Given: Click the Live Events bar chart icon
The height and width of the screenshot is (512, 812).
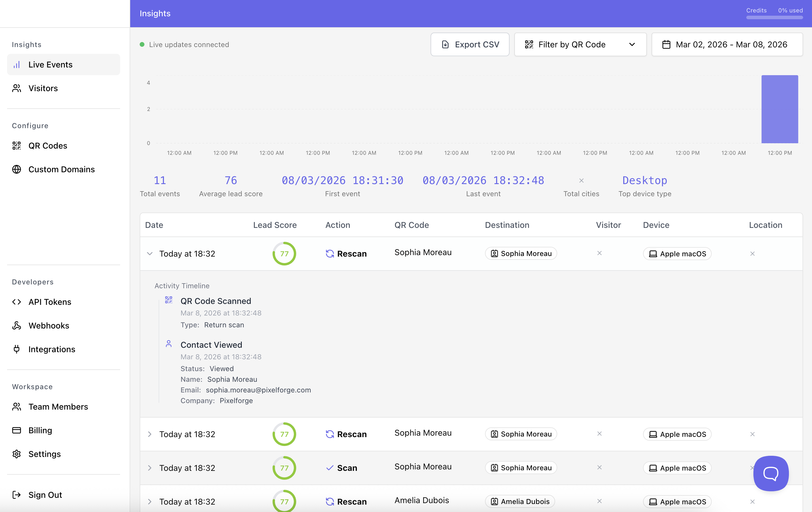Looking at the screenshot, I should (x=17, y=65).
